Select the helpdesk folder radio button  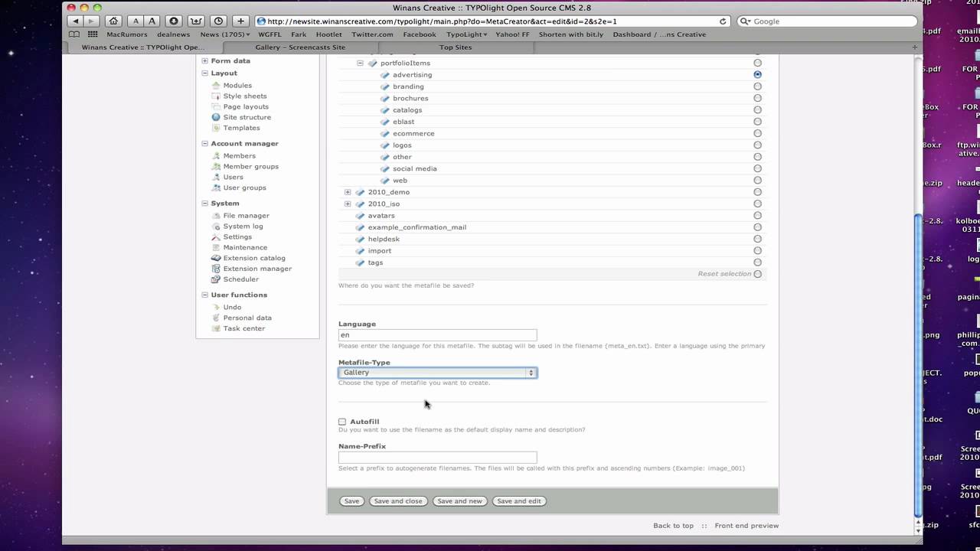click(757, 239)
